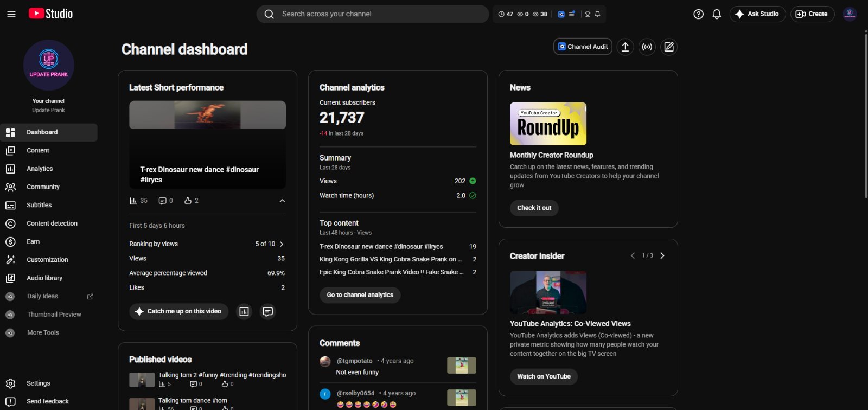Open the vidIQ list icon in the extension bar
Image resolution: width=868 pixels, height=410 pixels.
(x=572, y=14)
